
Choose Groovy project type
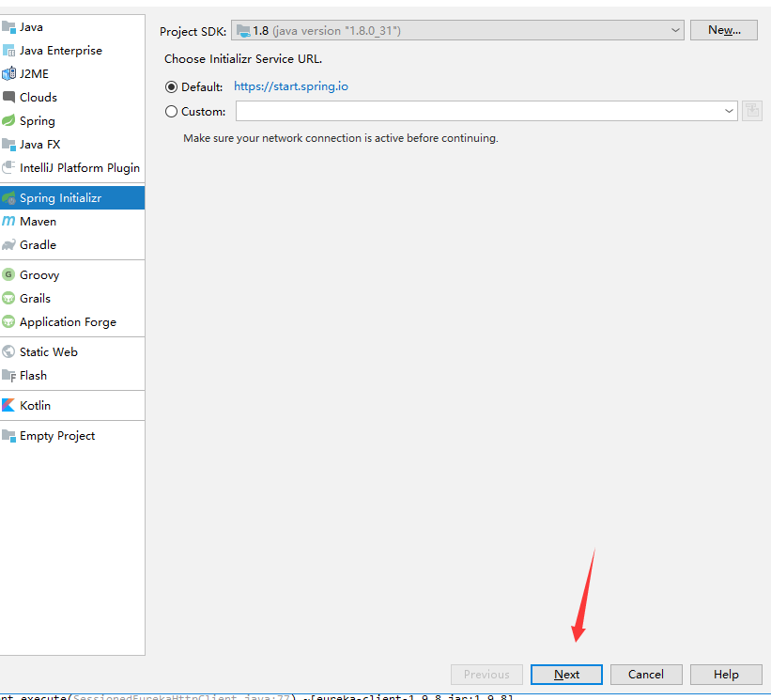pyautogui.click(x=72, y=274)
